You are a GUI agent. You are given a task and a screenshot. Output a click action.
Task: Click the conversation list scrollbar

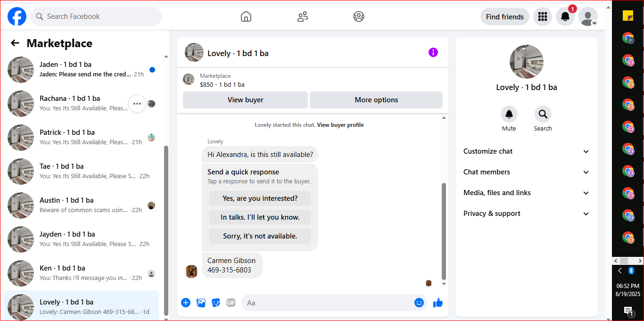pyautogui.click(x=165, y=230)
